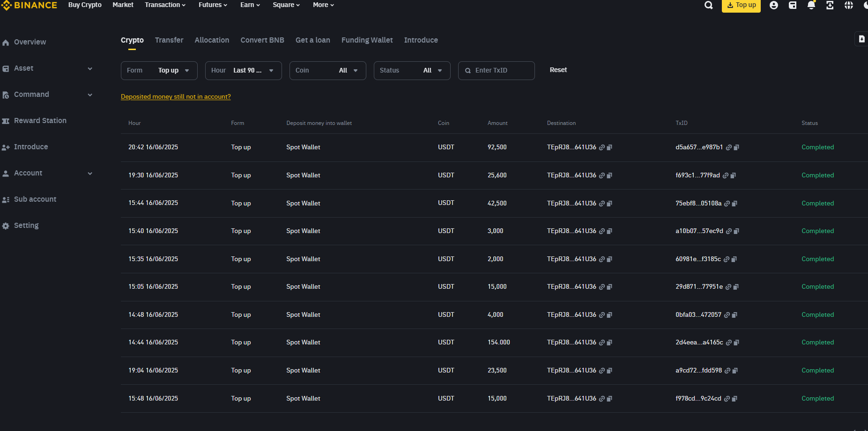Image resolution: width=868 pixels, height=431 pixels.
Task: Copy destination address in 92,500 row
Action: (609, 147)
